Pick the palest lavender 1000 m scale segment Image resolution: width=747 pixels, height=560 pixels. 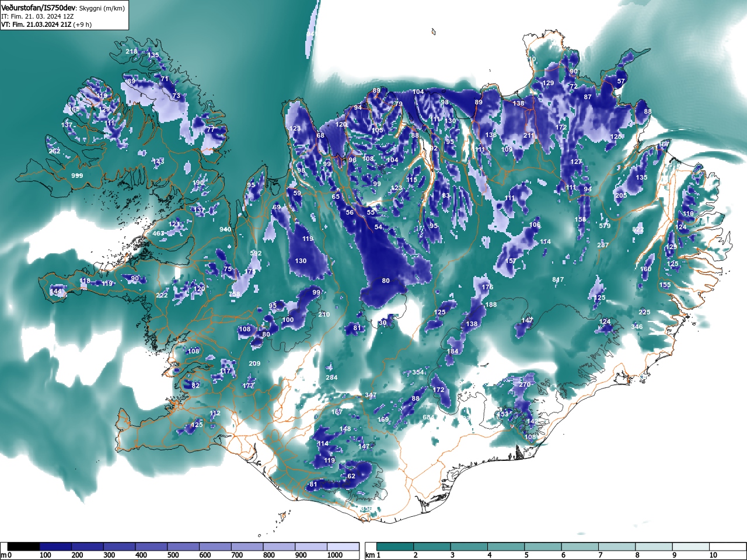[x=343, y=547]
